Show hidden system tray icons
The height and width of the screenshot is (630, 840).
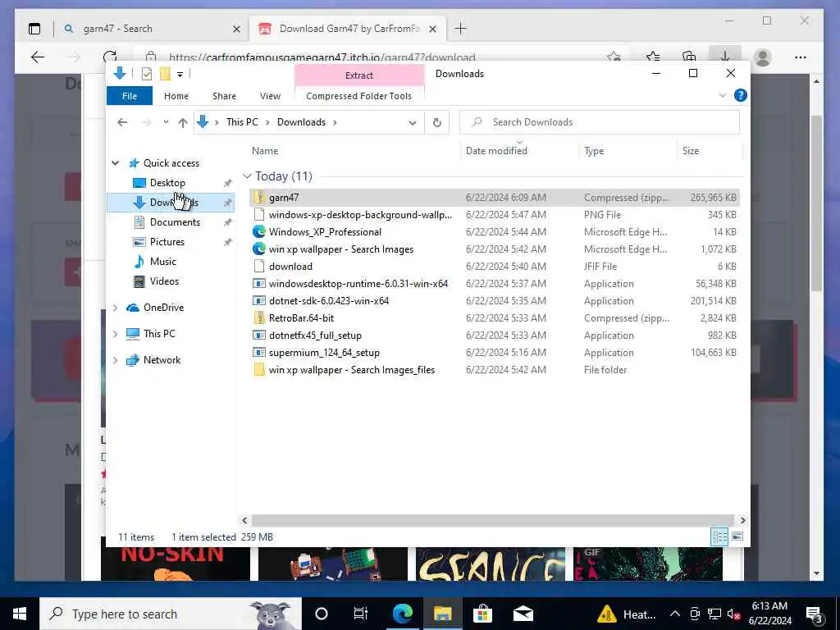click(x=675, y=614)
